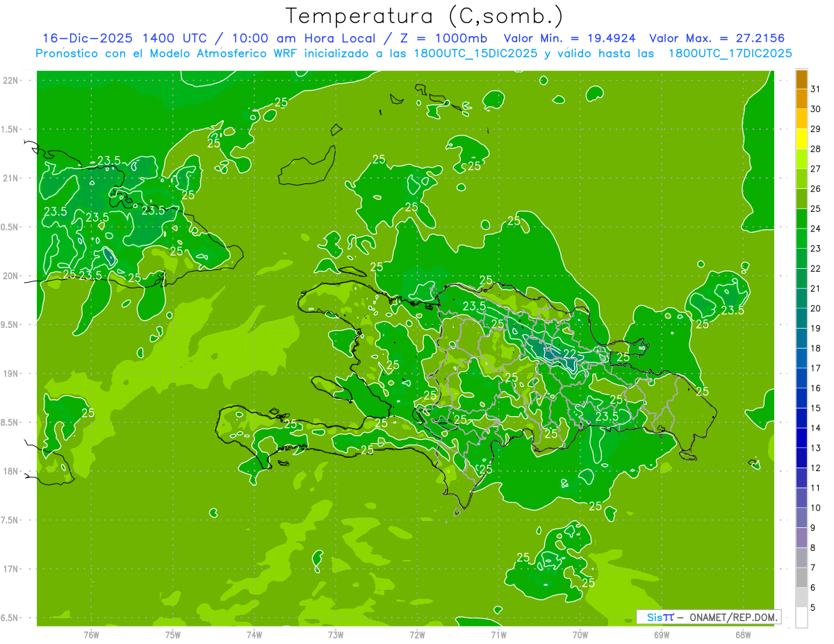Click color scale segment between 24 and 25
834x644 pixels.
pyautogui.click(x=801, y=219)
